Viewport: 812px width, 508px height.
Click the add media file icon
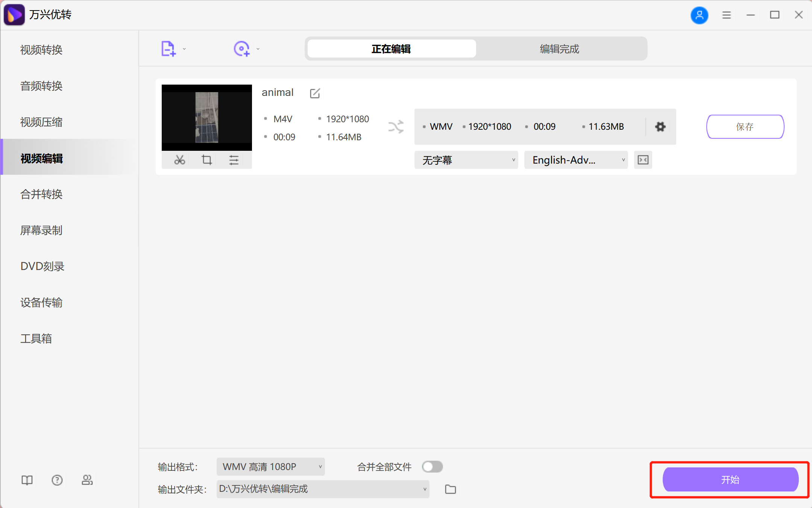pos(168,48)
